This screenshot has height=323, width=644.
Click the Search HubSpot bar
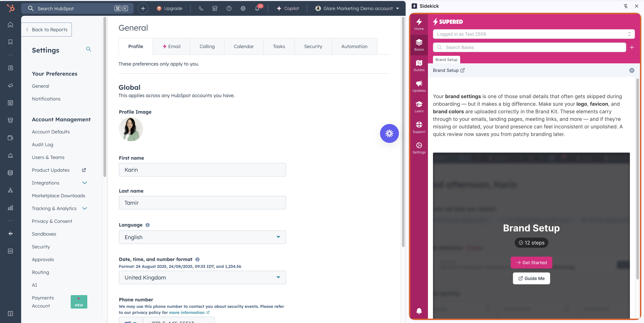click(x=77, y=8)
